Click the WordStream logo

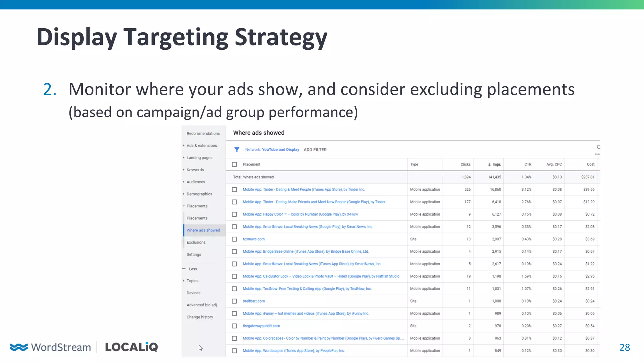coord(50,347)
